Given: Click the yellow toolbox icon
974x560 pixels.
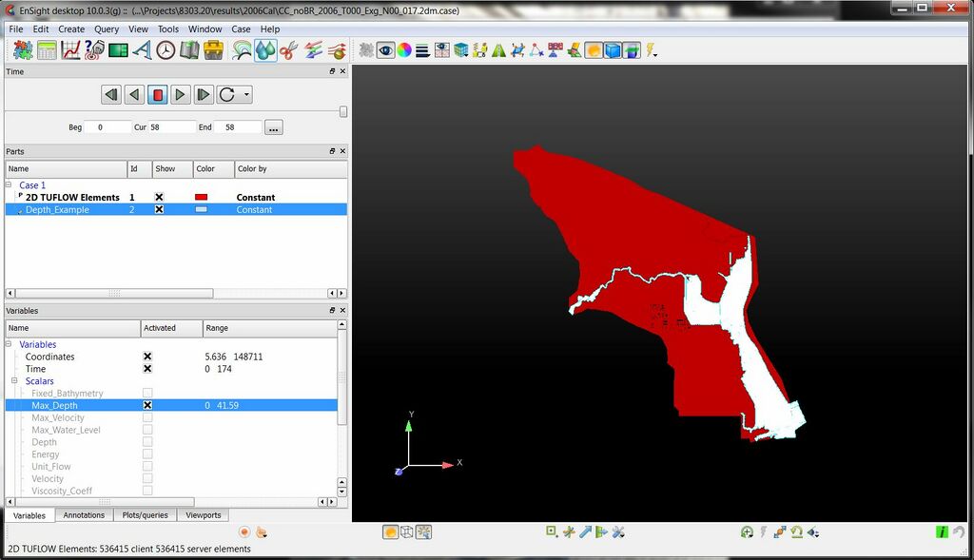Looking at the screenshot, I should point(213,50).
